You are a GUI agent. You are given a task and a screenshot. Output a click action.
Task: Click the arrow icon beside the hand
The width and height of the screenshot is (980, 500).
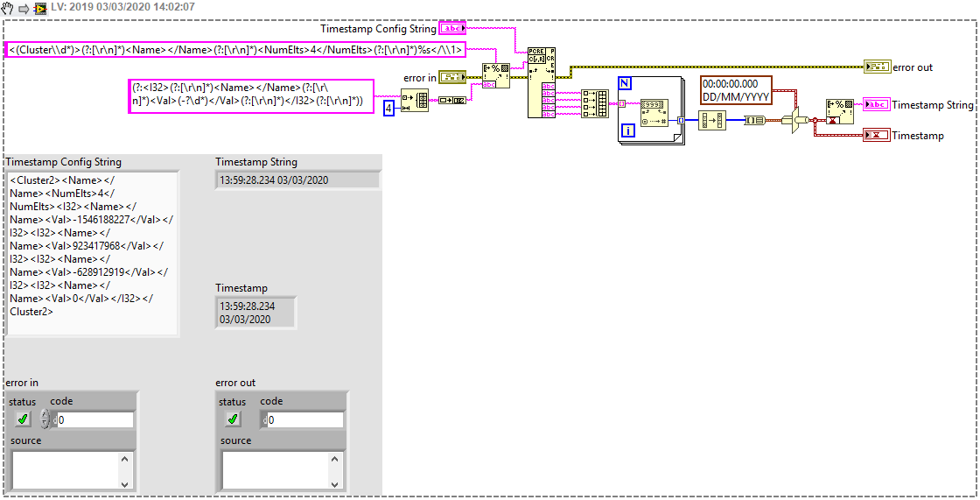click(x=24, y=9)
